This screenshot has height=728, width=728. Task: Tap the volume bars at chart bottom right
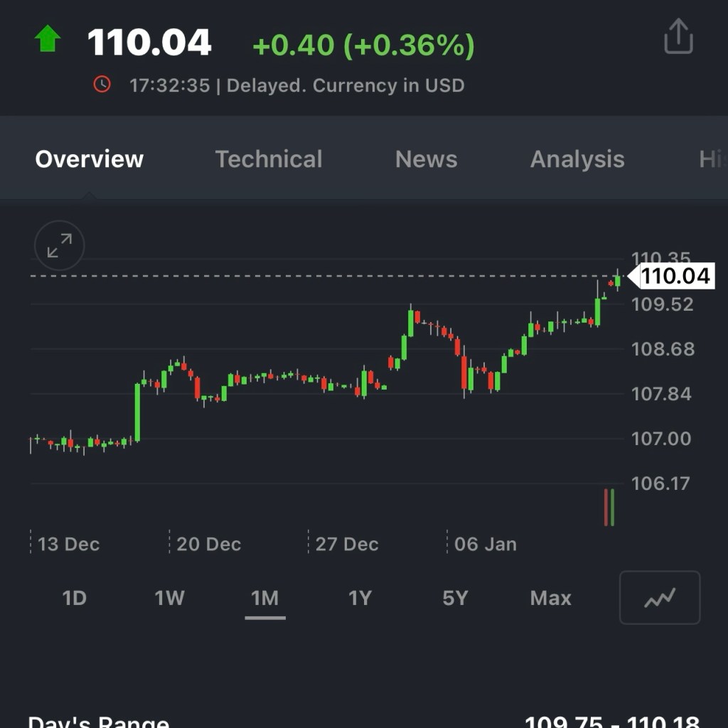point(609,507)
